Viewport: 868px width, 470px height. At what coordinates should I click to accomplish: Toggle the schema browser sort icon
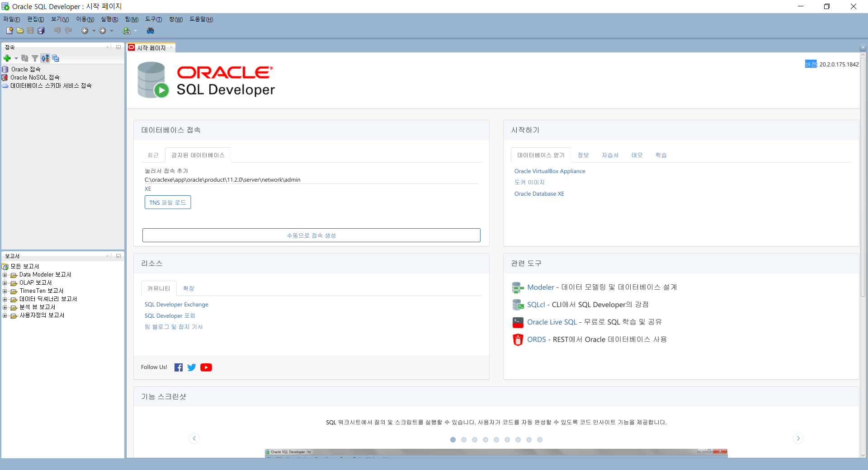click(45, 58)
